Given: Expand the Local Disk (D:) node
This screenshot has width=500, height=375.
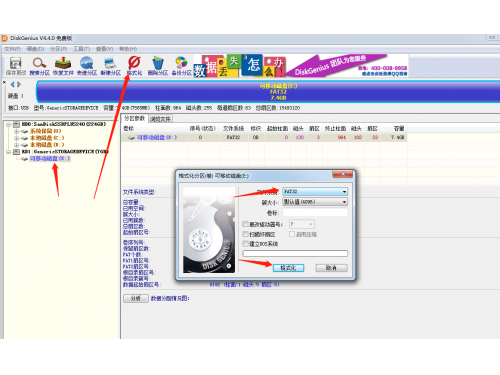Looking at the screenshot, I should [16, 145].
